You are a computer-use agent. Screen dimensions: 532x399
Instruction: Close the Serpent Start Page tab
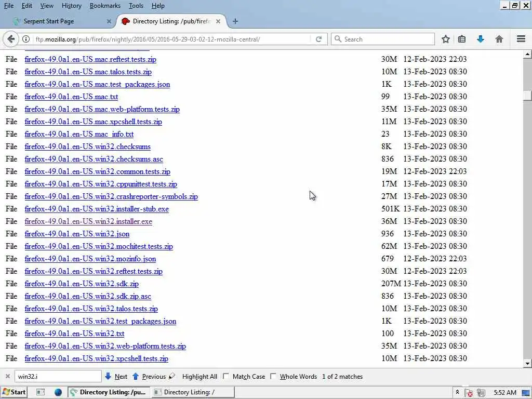(x=109, y=21)
